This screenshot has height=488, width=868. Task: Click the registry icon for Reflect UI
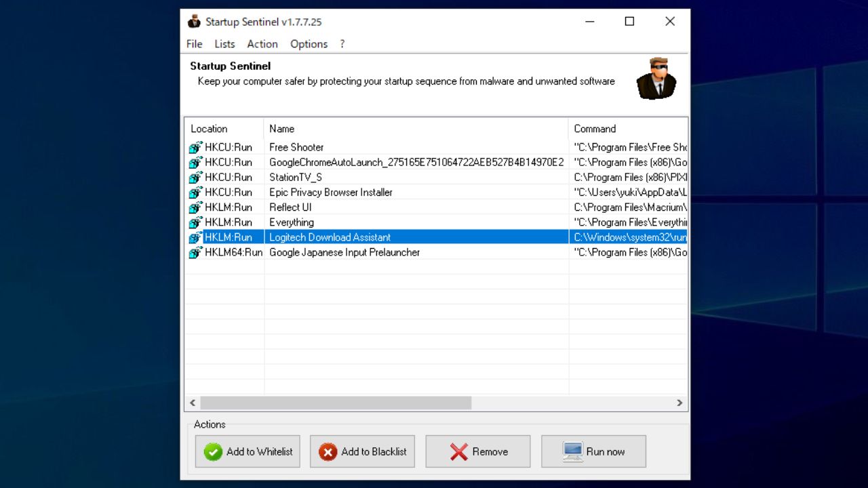point(195,207)
